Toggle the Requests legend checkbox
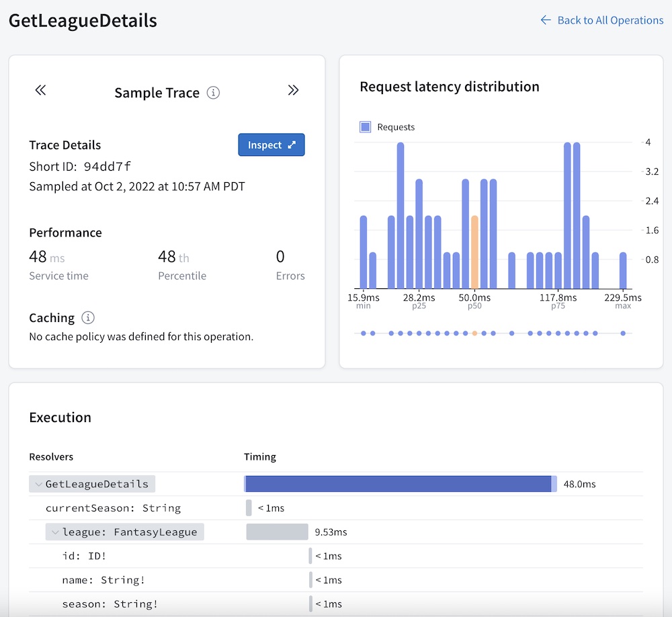The image size is (672, 617). coord(366,127)
